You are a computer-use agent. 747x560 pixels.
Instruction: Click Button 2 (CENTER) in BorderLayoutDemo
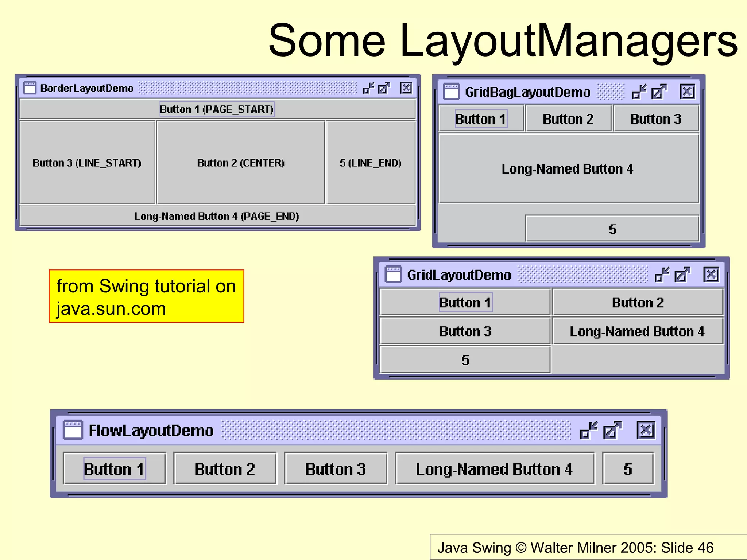click(x=241, y=162)
